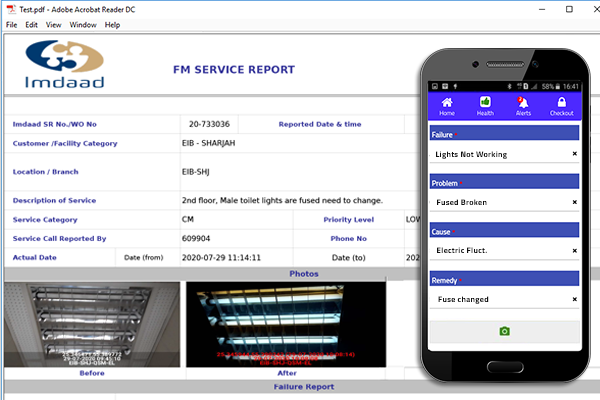Click the Phone No label
Image resolution: width=600 pixels, height=400 pixels.
(x=349, y=238)
